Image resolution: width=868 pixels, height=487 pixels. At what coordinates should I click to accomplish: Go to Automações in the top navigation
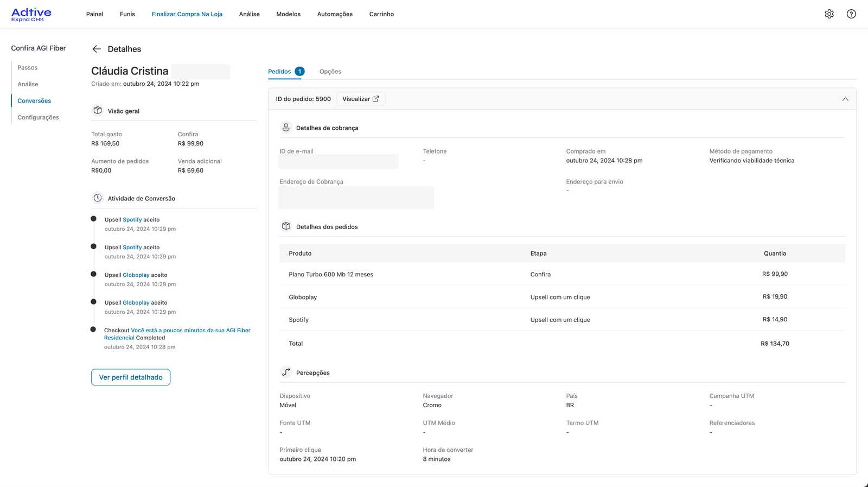(335, 14)
